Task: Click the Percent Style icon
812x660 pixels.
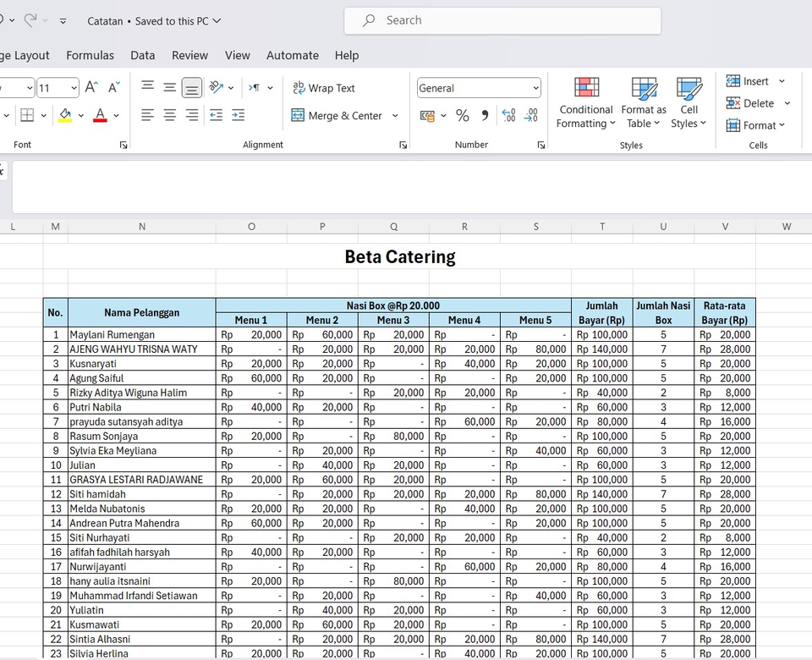Action: tap(463, 116)
